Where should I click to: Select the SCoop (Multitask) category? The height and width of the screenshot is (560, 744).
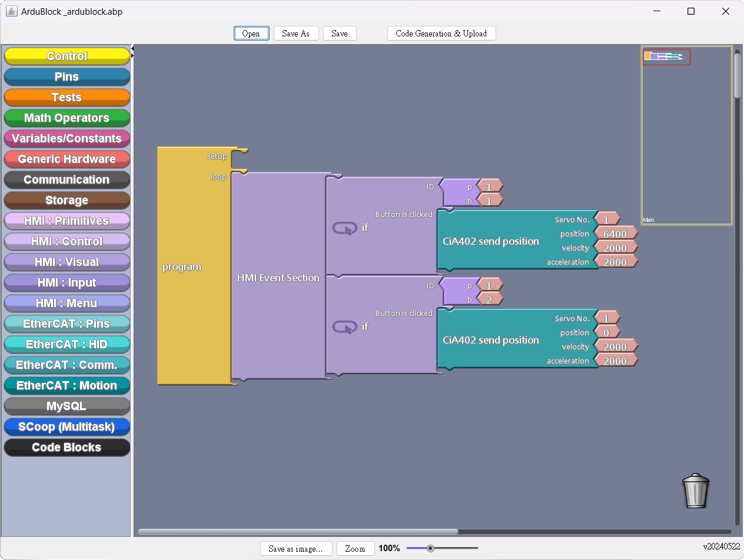67,426
